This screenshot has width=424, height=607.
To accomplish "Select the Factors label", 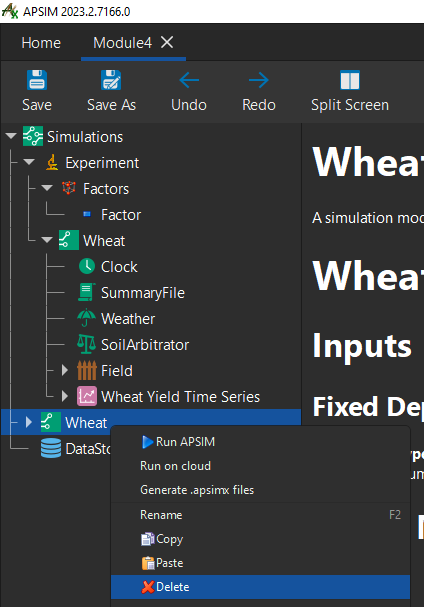I will [x=106, y=189].
